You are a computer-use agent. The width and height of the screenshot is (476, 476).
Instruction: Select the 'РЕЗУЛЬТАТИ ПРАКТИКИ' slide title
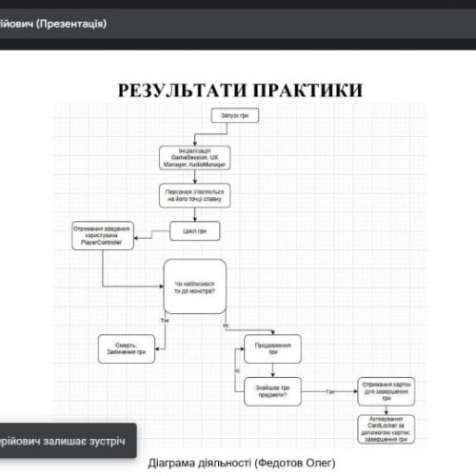(240, 90)
